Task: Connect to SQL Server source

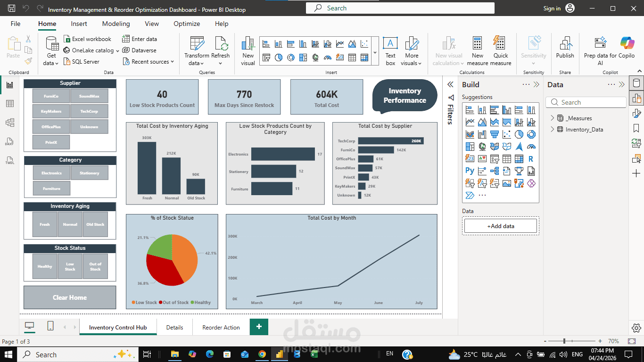Action: 82,62
